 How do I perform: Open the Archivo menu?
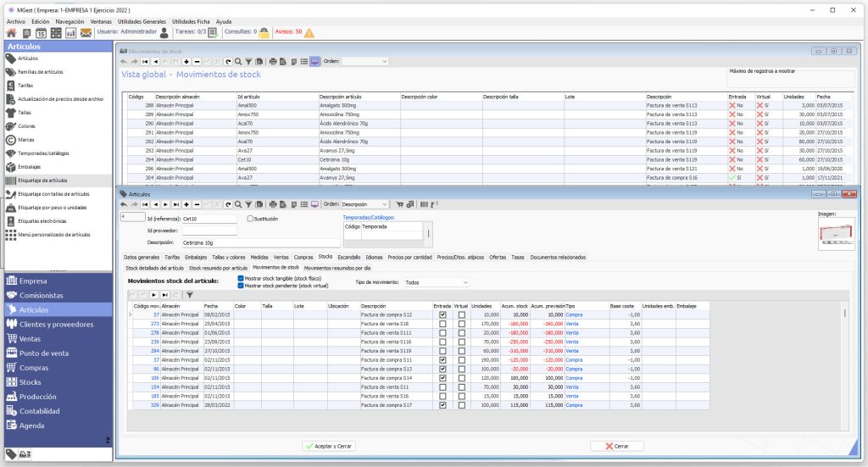click(x=16, y=21)
